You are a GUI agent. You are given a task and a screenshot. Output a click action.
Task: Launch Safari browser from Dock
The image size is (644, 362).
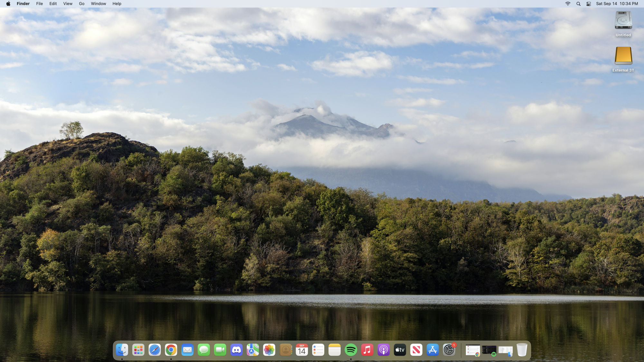tap(155, 350)
